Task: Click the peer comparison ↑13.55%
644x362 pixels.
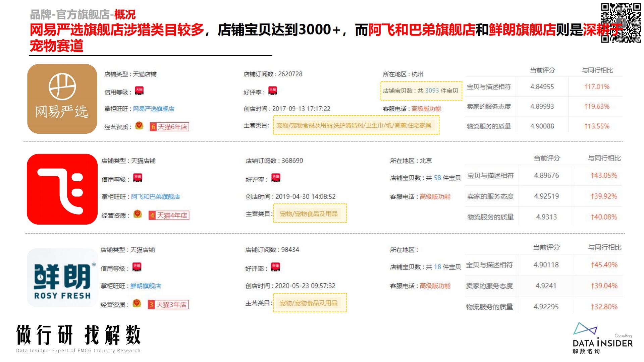Action: (597, 126)
